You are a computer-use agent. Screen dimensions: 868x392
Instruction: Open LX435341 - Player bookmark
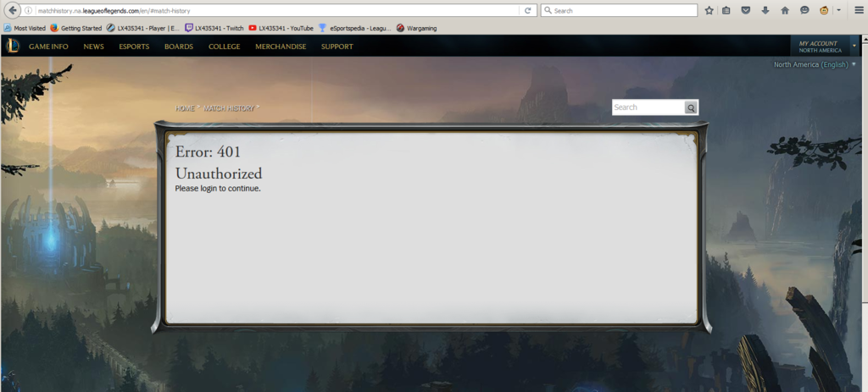coord(142,28)
